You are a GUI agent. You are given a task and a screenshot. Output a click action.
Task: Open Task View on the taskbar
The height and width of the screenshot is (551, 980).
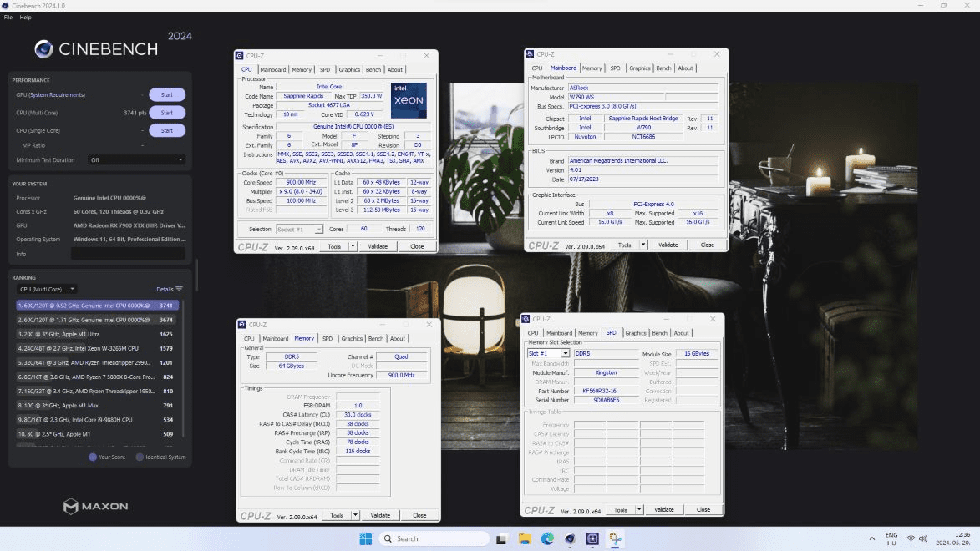click(501, 538)
